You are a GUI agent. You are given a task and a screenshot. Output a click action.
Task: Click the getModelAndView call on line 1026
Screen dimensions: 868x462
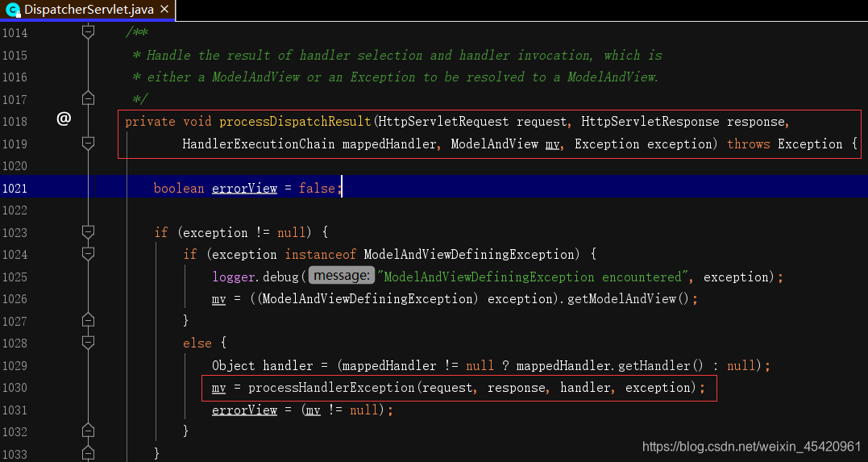click(x=621, y=298)
